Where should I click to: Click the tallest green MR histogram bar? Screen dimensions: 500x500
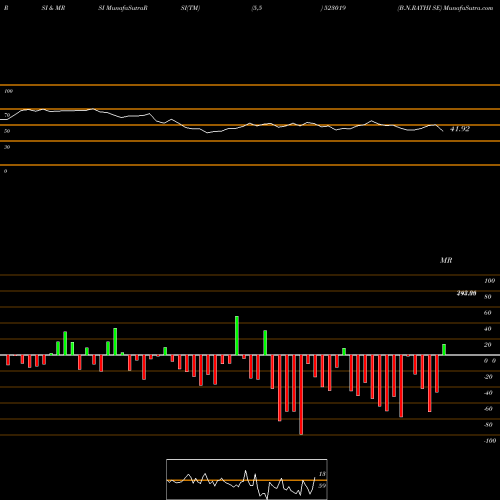237,336
